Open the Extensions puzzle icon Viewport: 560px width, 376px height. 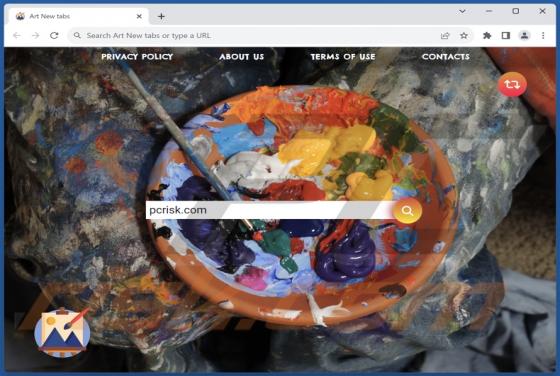point(487,35)
